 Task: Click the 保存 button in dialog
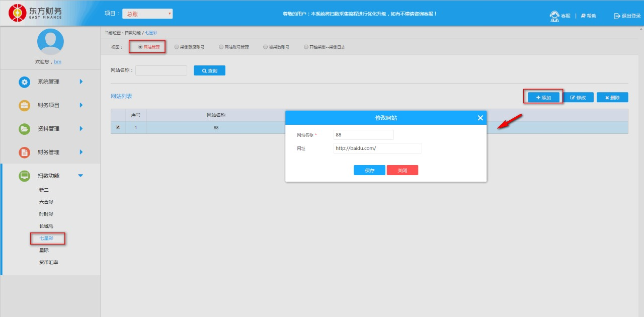pyautogui.click(x=369, y=170)
